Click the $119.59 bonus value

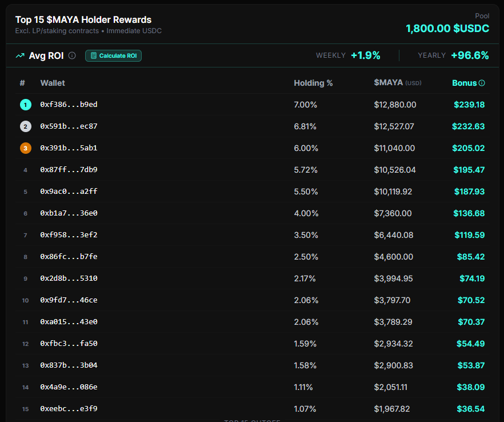point(470,235)
